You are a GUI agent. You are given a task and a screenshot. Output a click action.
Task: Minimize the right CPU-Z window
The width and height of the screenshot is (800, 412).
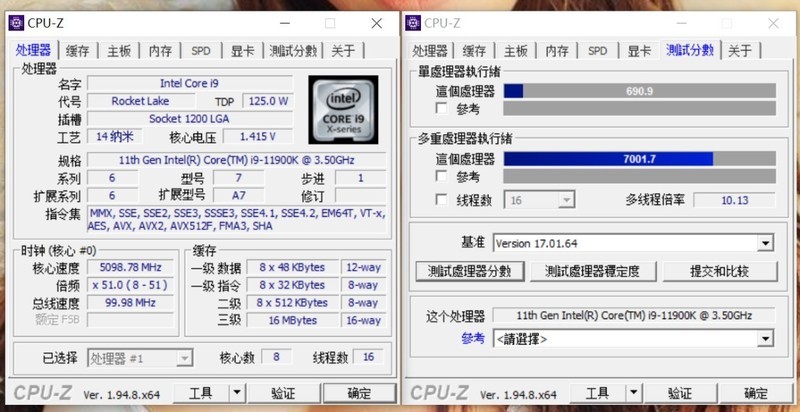point(681,23)
